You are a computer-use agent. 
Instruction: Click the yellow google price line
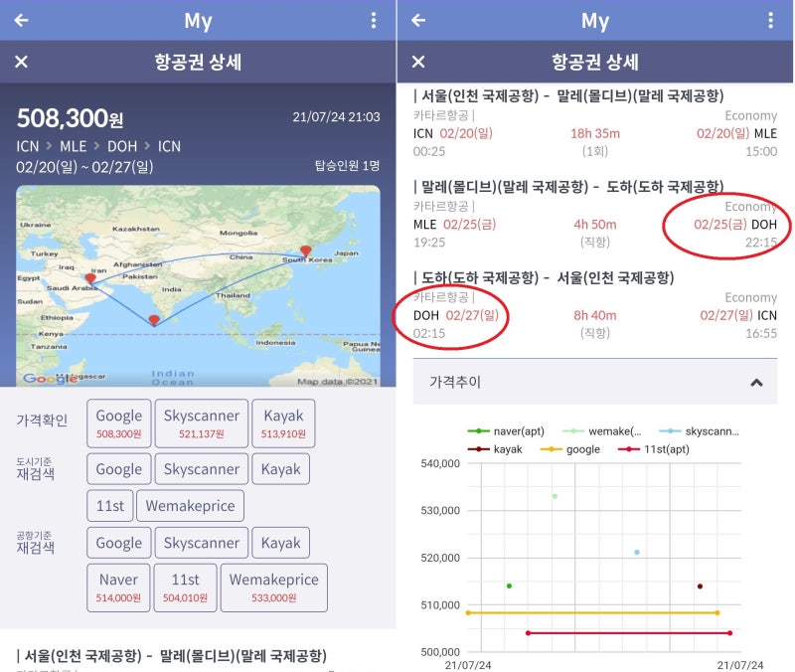(592, 612)
